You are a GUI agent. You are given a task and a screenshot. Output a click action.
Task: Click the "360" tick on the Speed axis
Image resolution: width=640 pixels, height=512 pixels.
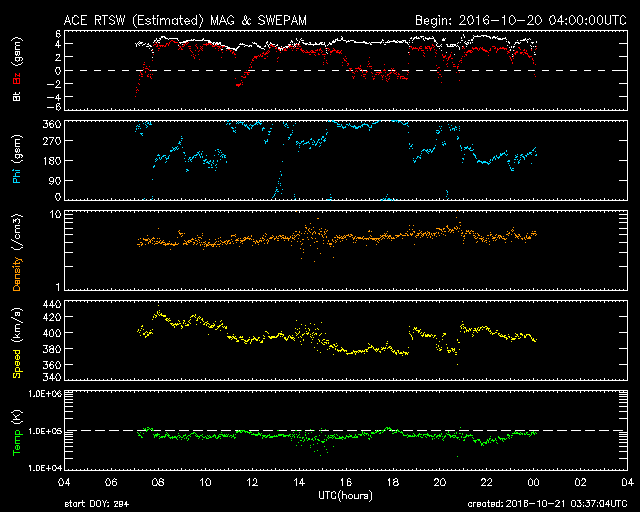pos(52,365)
